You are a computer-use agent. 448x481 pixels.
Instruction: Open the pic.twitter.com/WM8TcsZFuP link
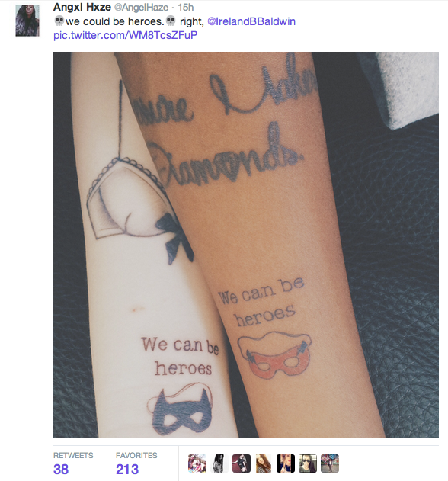pos(125,35)
